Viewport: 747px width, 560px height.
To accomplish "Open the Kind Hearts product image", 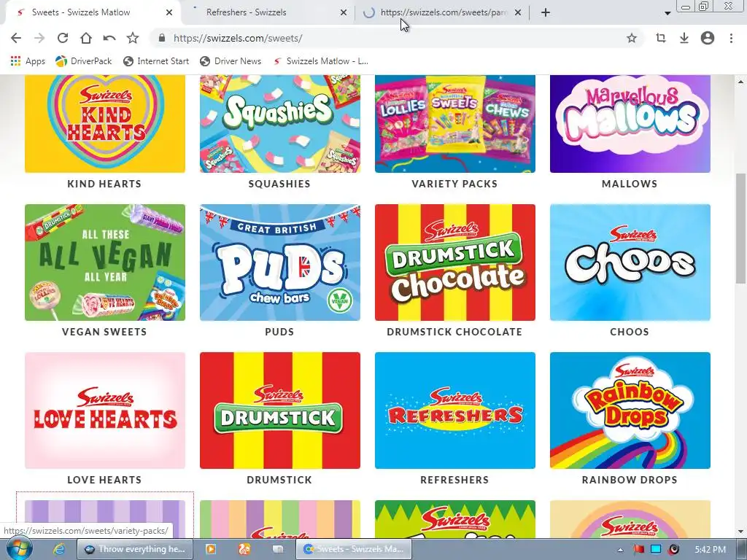I will click(x=105, y=124).
